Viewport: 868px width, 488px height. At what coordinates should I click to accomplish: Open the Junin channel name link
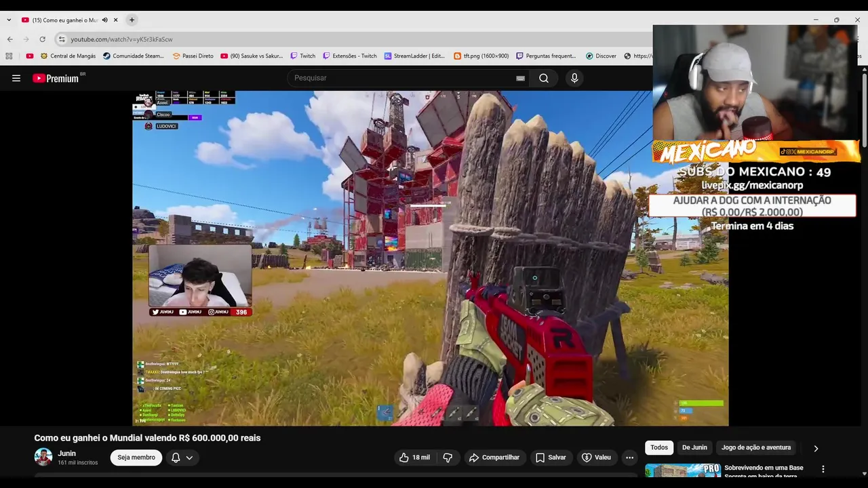tap(66, 453)
